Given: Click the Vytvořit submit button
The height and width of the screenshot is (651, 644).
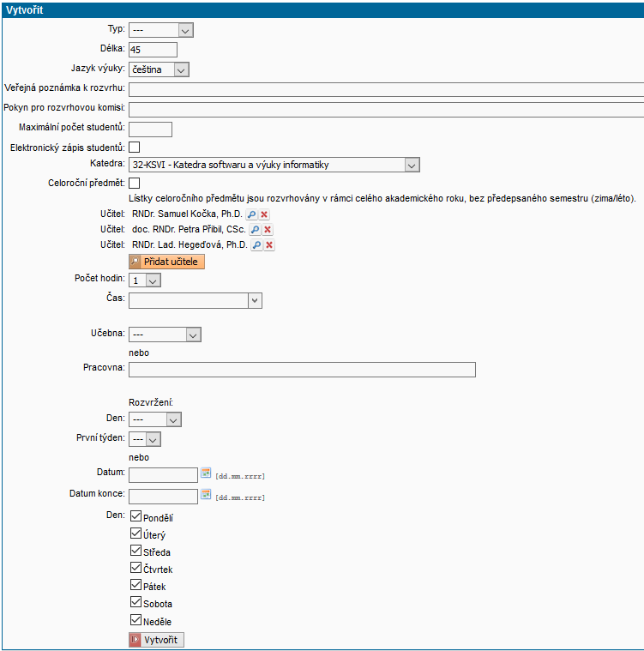Looking at the screenshot, I should pyautogui.click(x=156, y=640).
